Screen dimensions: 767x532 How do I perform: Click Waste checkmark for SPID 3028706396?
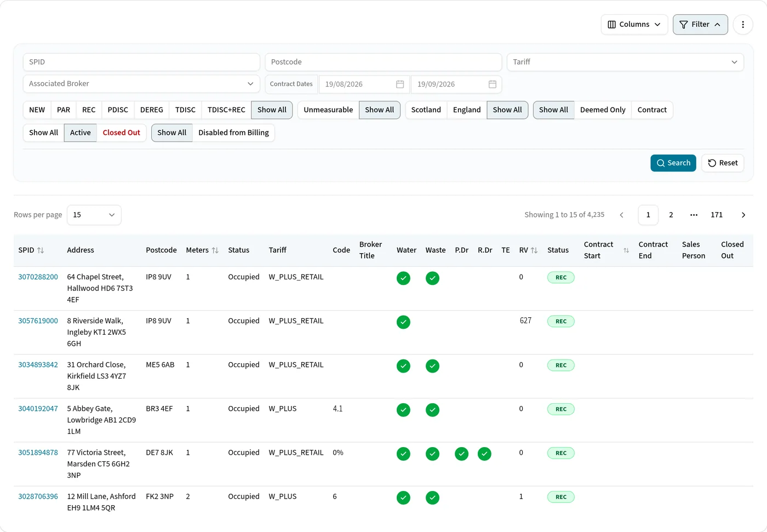pos(433,497)
